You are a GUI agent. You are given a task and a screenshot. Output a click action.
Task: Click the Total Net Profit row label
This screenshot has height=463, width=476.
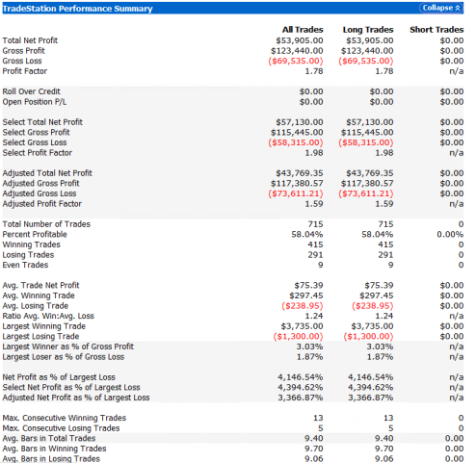coord(30,40)
